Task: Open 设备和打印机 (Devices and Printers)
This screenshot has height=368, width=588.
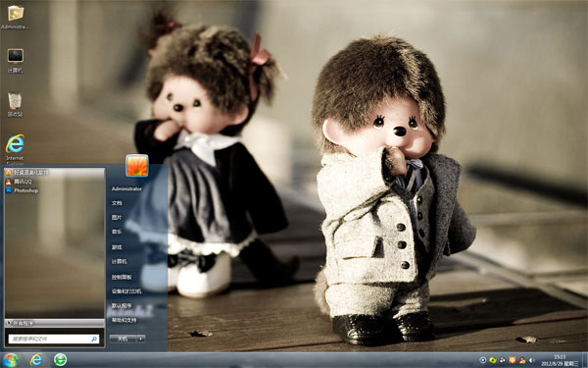Action: point(126,291)
